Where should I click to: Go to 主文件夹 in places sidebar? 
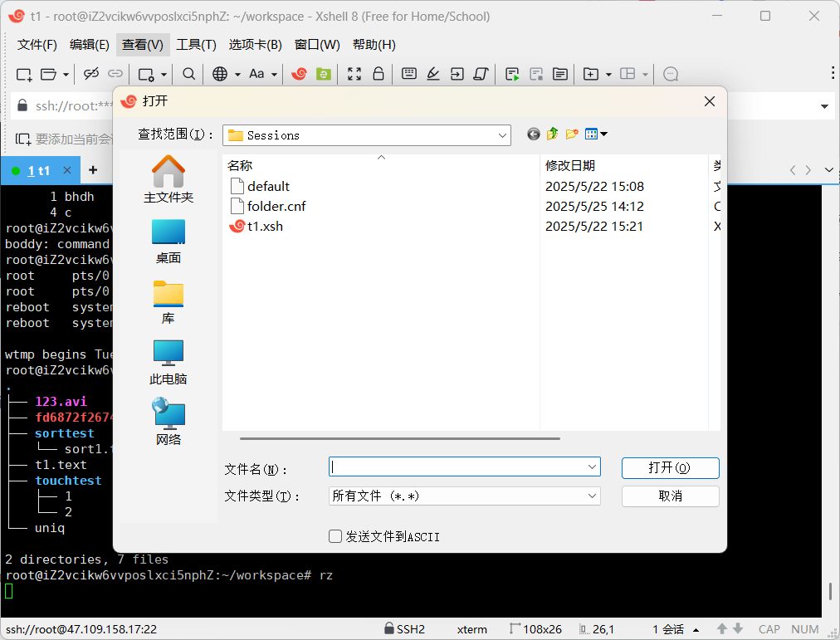tap(168, 179)
